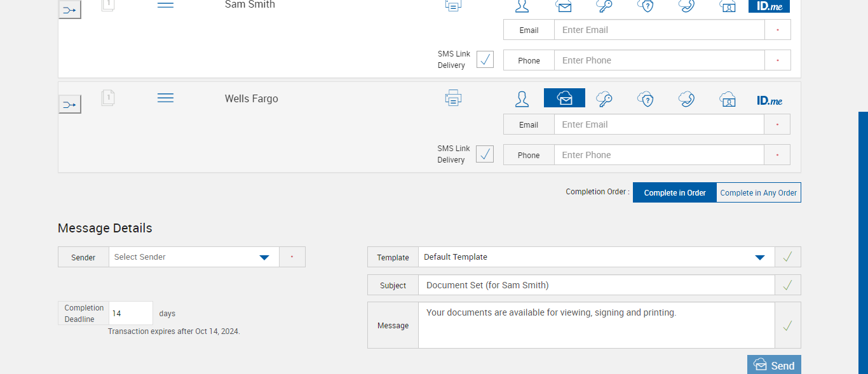Image resolution: width=868 pixels, height=374 pixels.
Task: Click the hamburger lines icon for Wells Fargo
Action: point(165,98)
